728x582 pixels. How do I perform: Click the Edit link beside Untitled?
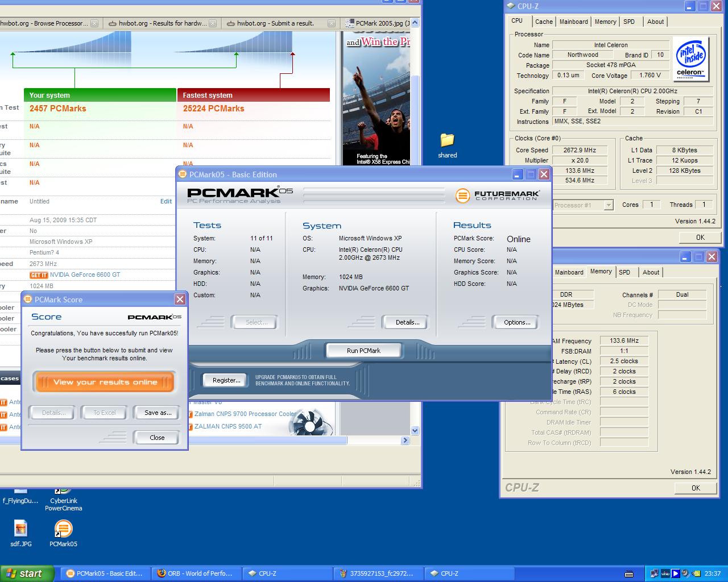[x=166, y=201]
